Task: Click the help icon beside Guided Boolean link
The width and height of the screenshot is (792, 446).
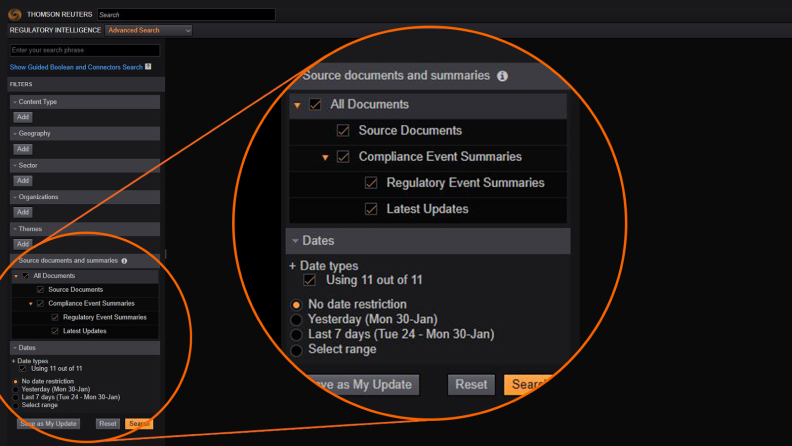Action: [148, 67]
